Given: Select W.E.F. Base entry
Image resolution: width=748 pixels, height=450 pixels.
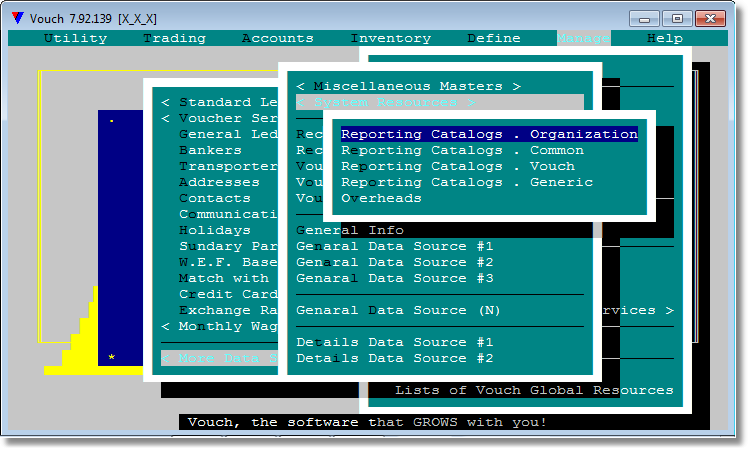Looking at the screenshot, I should click(x=228, y=262).
